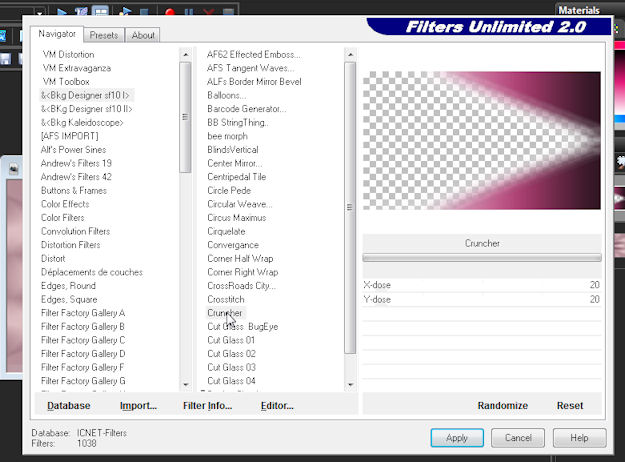Image resolution: width=625 pixels, height=462 pixels.
Task: Choose filter Cut Glass 01
Action: [231, 340]
